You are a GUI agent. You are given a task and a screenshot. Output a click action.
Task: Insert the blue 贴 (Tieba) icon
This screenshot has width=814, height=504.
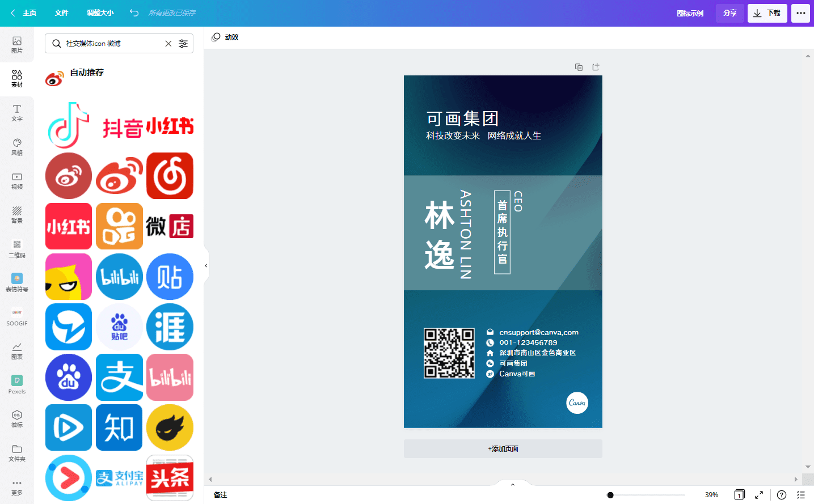click(170, 277)
